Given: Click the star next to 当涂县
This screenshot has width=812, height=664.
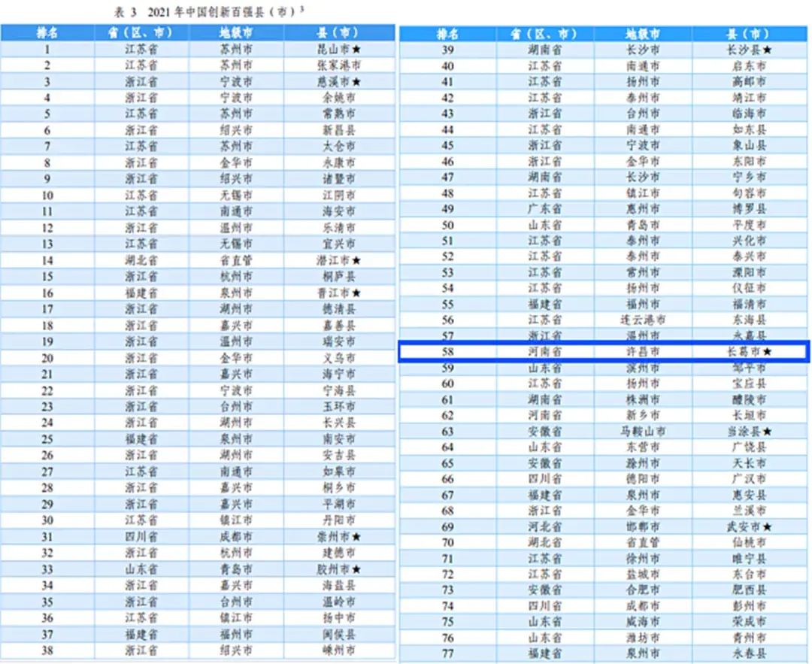Looking at the screenshot, I should point(767,432).
